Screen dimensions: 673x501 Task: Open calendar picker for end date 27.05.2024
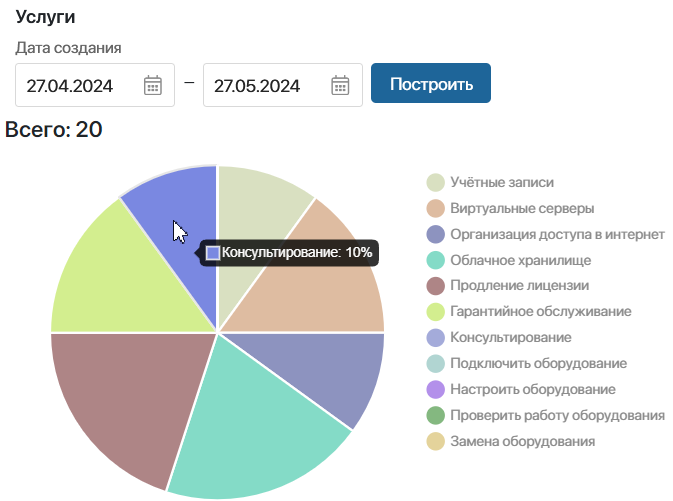pos(340,85)
